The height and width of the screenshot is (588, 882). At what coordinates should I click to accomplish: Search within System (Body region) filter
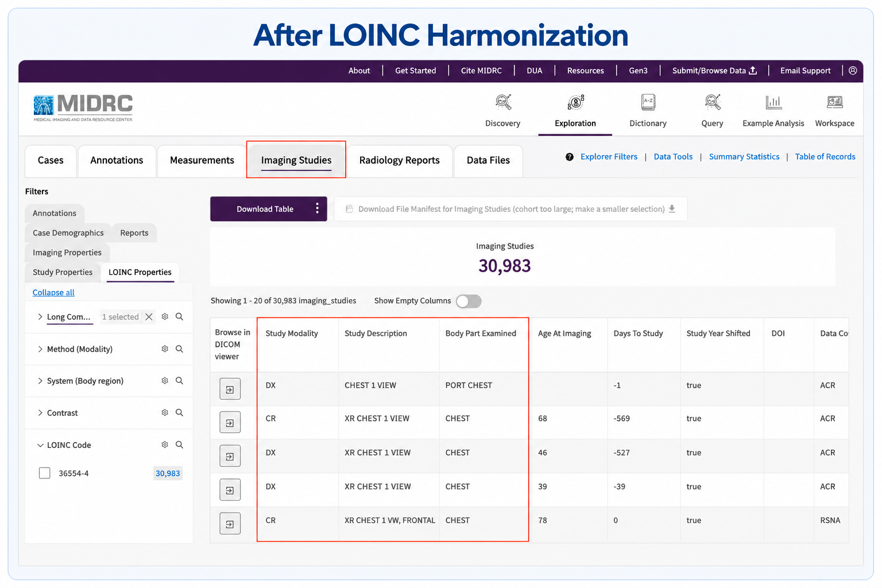179,381
